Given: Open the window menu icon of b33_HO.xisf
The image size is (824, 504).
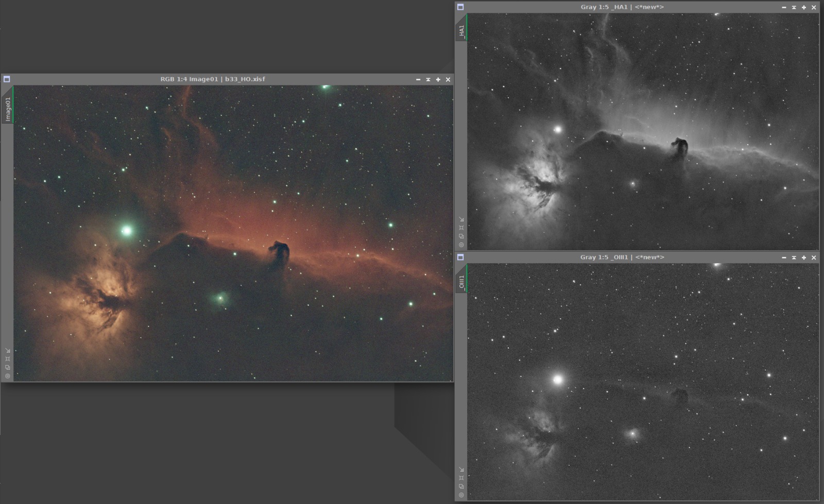Looking at the screenshot, I should (x=7, y=79).
